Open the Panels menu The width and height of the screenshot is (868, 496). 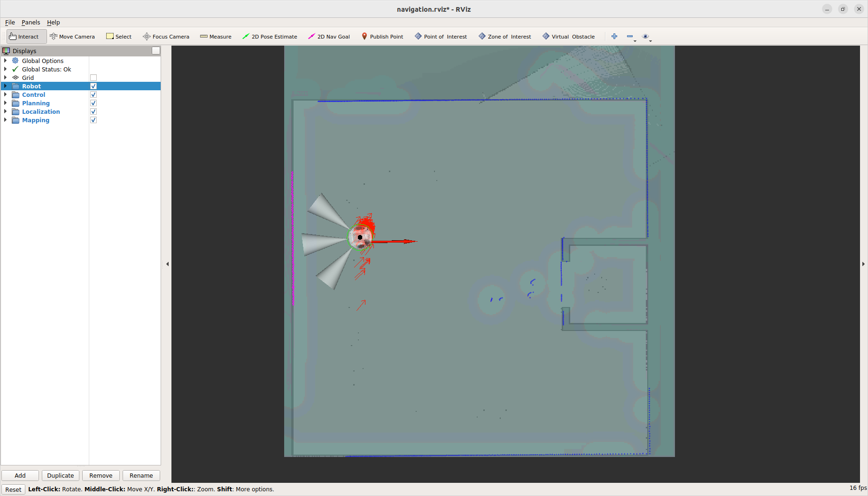coord(31,22)
